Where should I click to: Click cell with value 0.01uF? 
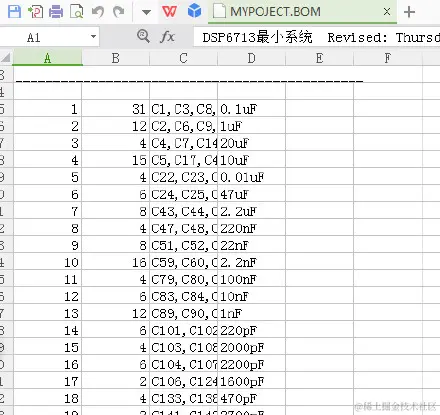tap(251, 177)
